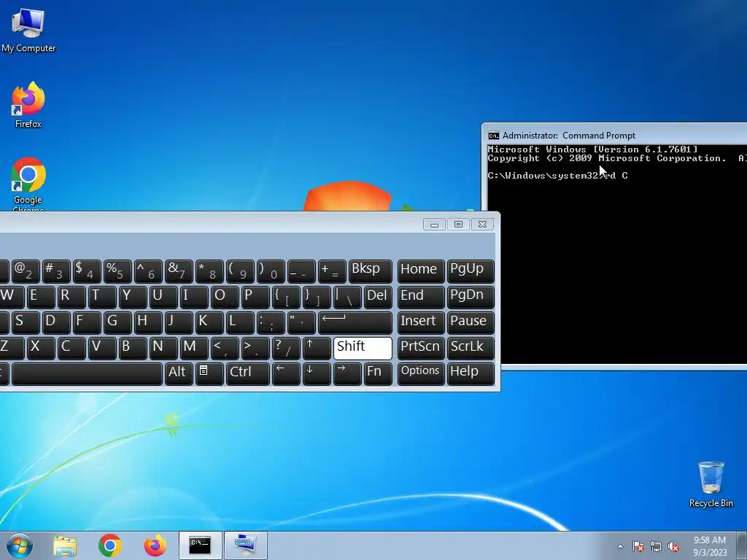Tap the backslash pipe key
Viewport: 747px width, 560px height.
click(347, 297)
